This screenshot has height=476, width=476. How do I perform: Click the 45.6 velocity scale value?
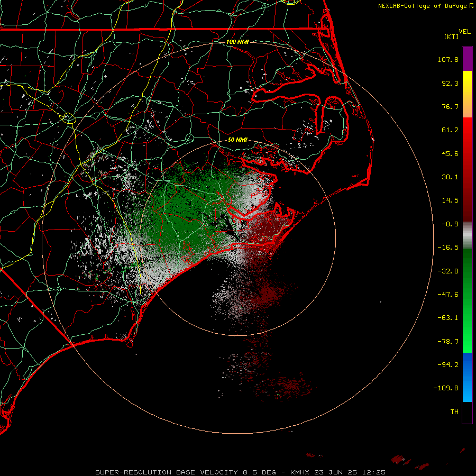click(450, 153)
